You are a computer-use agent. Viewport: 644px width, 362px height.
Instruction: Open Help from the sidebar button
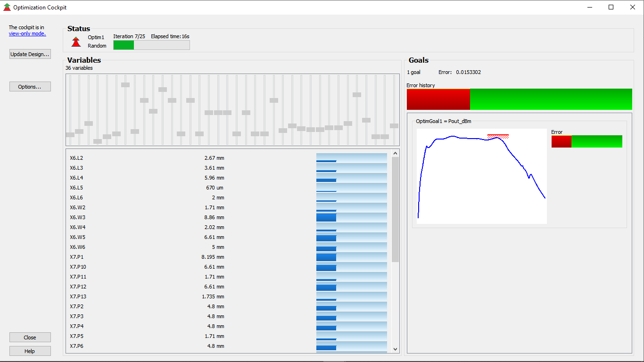tap(30, 351)
